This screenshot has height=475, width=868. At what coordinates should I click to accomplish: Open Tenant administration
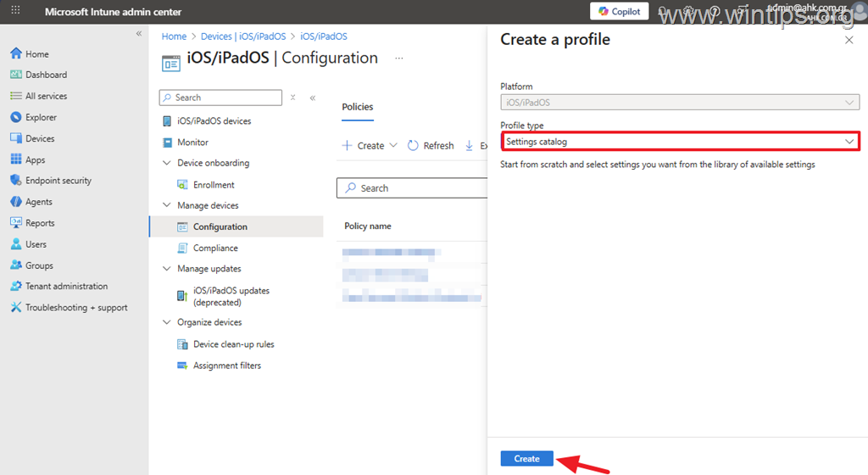tap(66, 287)
